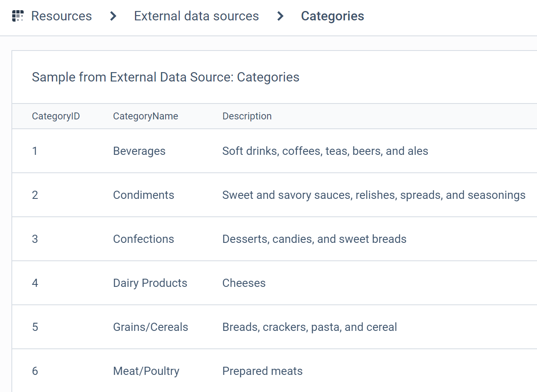Click the chevron after External data sources
This screenshot has height=392, width=537.
pos(280,17)
